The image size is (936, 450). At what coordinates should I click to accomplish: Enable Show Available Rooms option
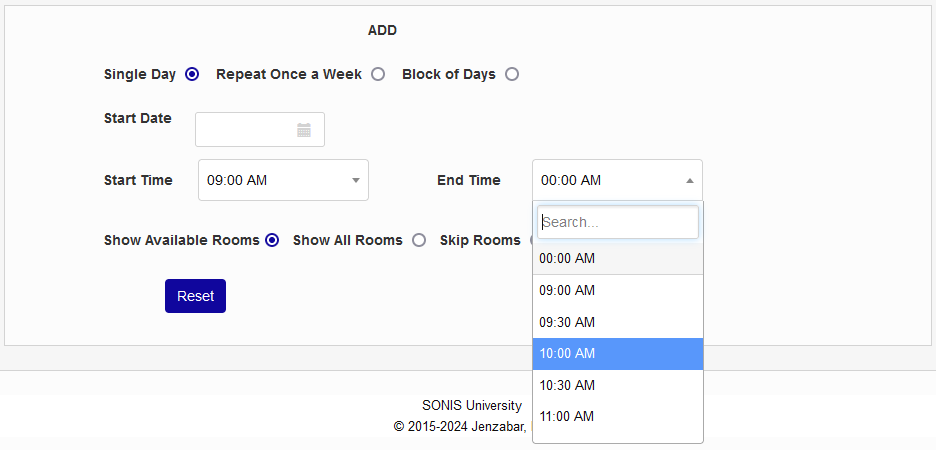[272, 240]
